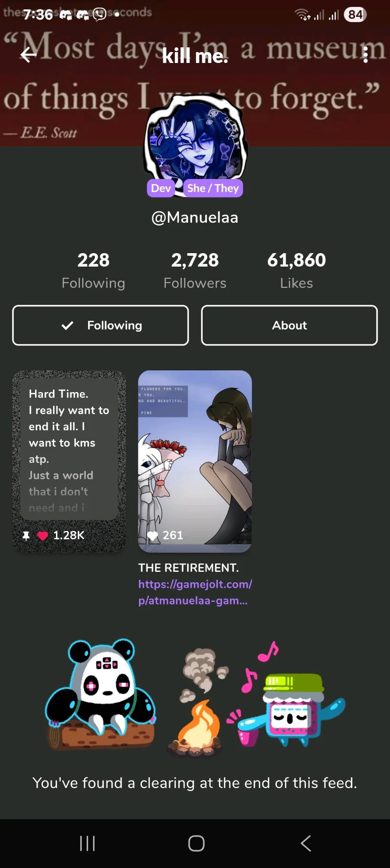Tap the @Manuelaa username
390x868 pixels.
[195, 217]
